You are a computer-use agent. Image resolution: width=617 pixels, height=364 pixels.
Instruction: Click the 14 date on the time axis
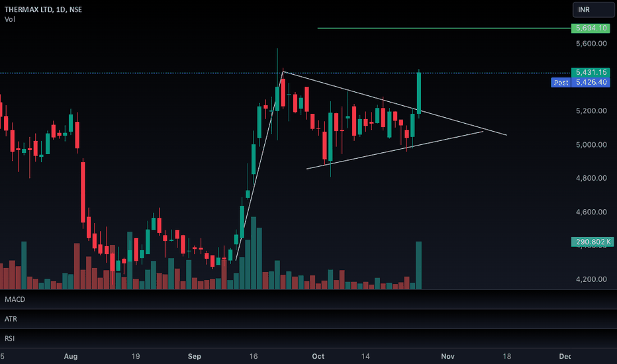pos(365,357)
